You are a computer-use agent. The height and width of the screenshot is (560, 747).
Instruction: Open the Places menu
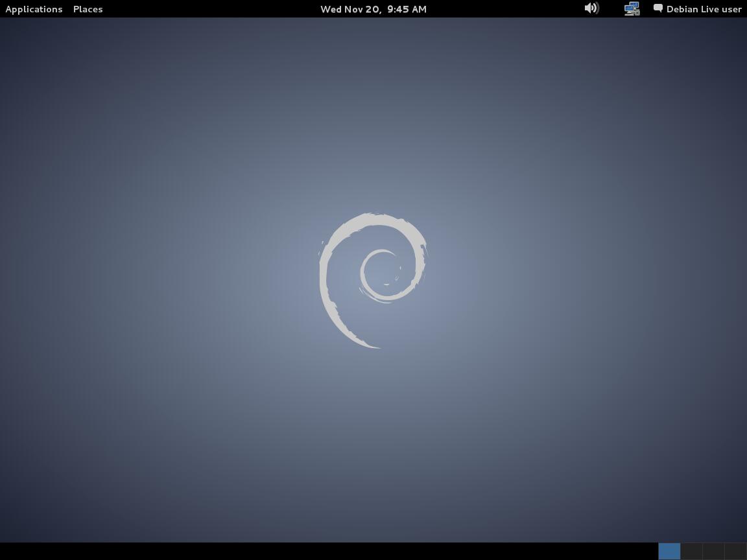click(x=88, y=9)
